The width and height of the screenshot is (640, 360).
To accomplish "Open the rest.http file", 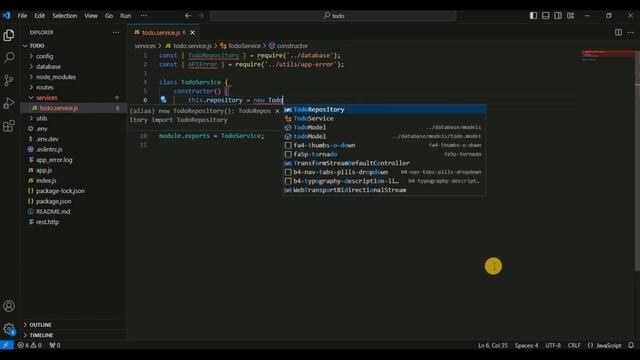I will point(73,222).
